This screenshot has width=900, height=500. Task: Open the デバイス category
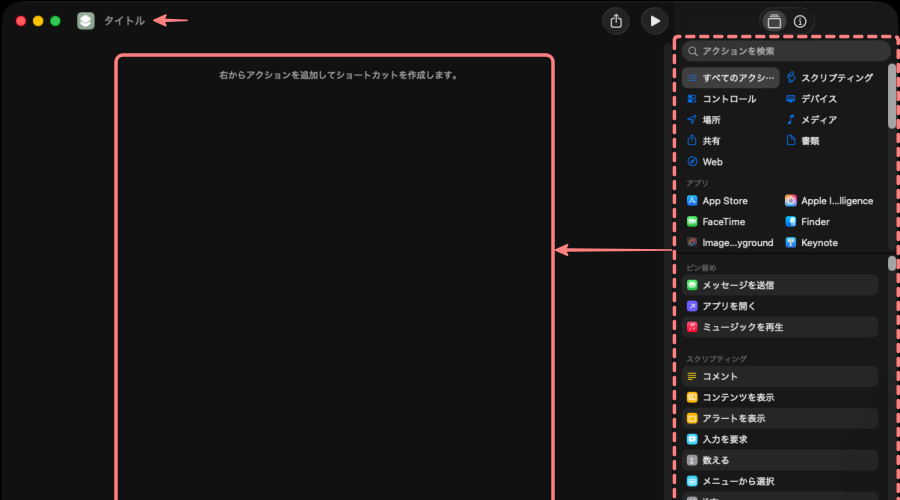pyautogui.click(x=818, y=99)
